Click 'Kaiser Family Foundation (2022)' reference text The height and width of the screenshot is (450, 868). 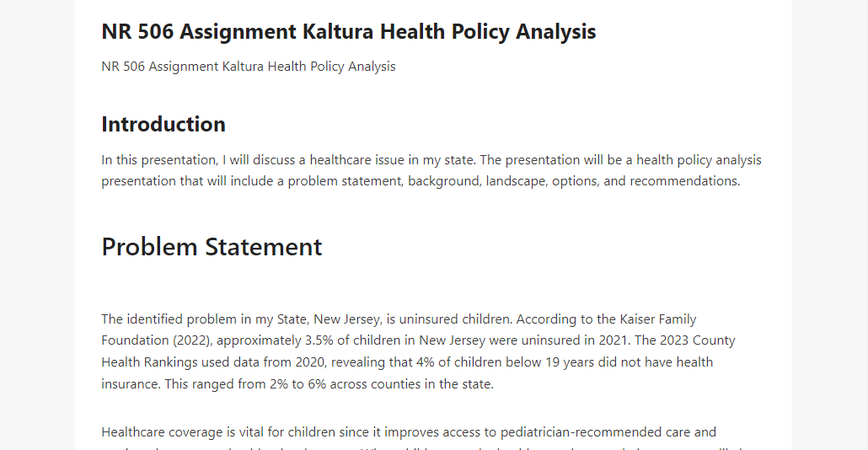click(x=399, y=329)
